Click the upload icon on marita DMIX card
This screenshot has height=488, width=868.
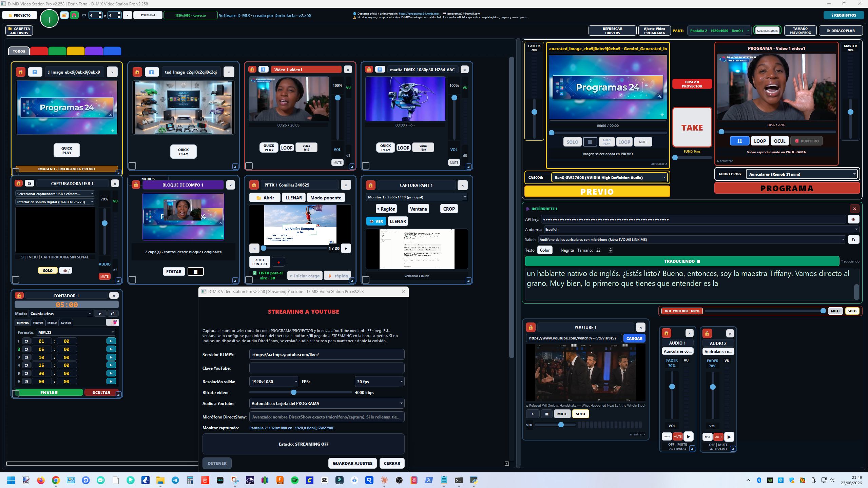380,69
